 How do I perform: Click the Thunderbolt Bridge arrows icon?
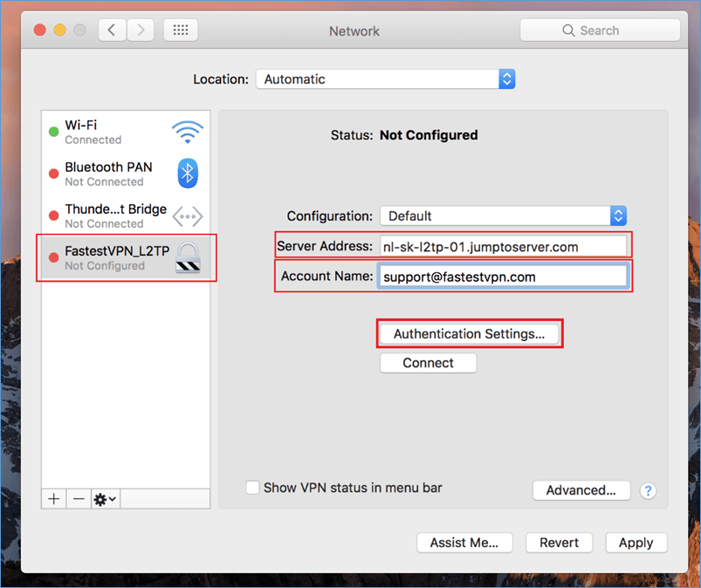point(188,216)
